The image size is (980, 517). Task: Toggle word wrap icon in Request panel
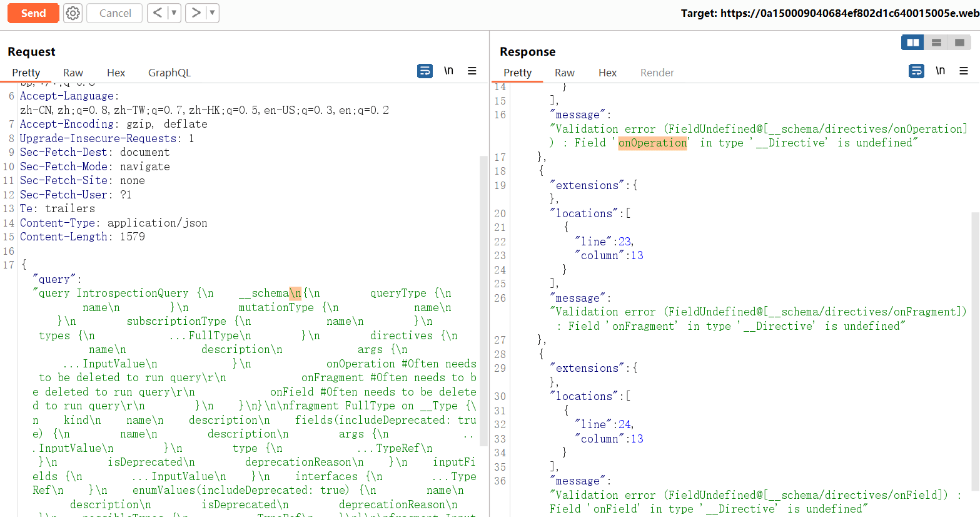[425, 71]
